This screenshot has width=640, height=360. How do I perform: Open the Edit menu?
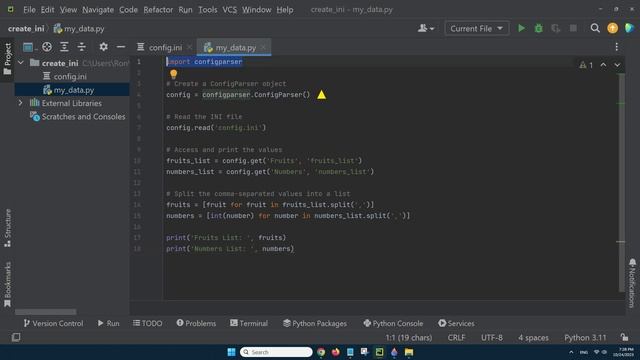47,9
